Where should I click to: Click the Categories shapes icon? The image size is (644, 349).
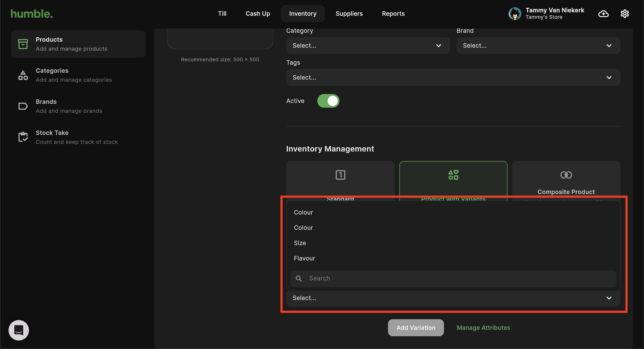tap(23, 75)
